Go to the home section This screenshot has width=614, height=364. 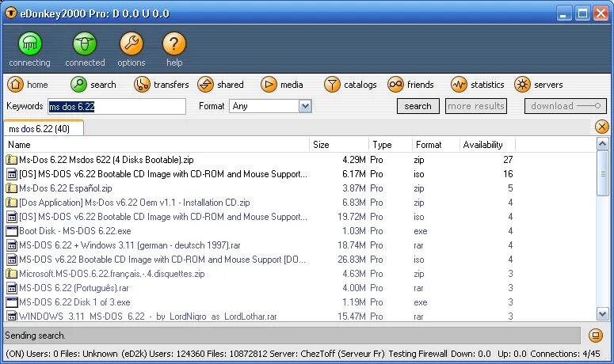pos(28,85)
